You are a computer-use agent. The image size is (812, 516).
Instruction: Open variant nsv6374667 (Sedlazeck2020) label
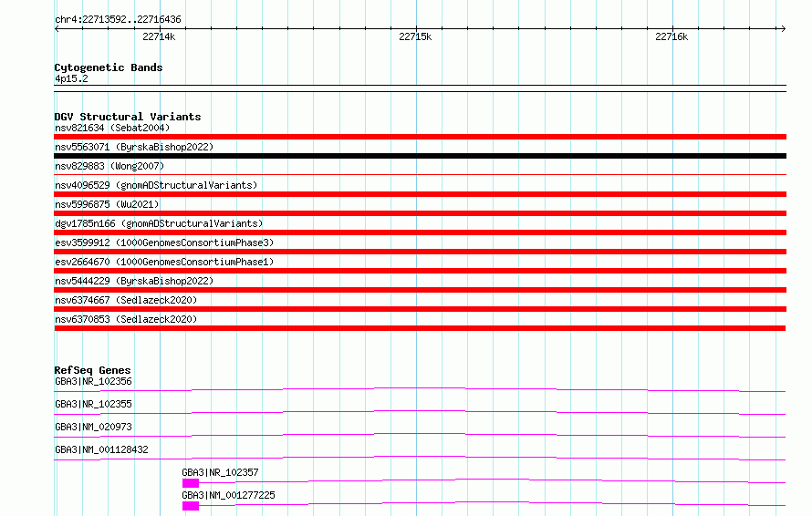126,300
